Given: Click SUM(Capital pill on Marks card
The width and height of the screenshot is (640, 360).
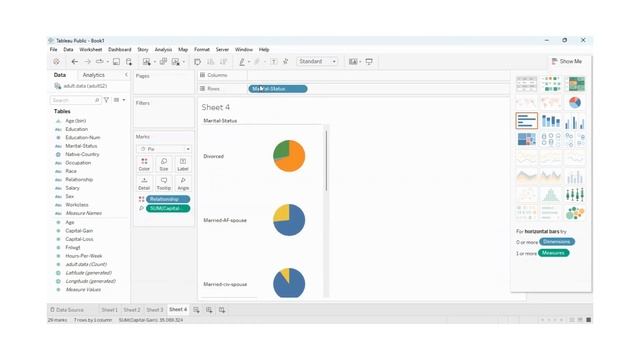Looking at the screenshot, I should pyautogui.click(x=168, y=209).
